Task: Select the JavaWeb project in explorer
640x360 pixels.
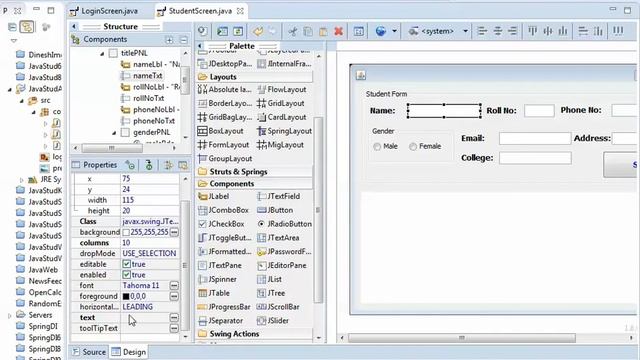Action: 38,270
